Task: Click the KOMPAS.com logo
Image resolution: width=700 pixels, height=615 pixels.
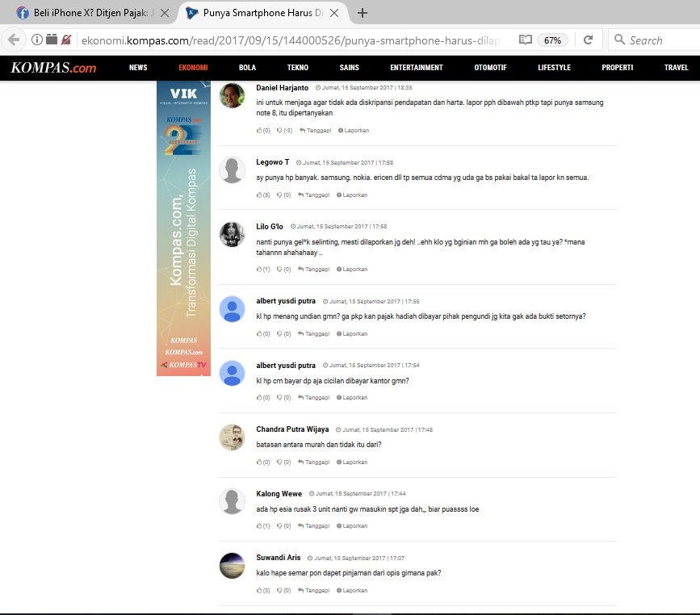Action: (x=53, y=68)
